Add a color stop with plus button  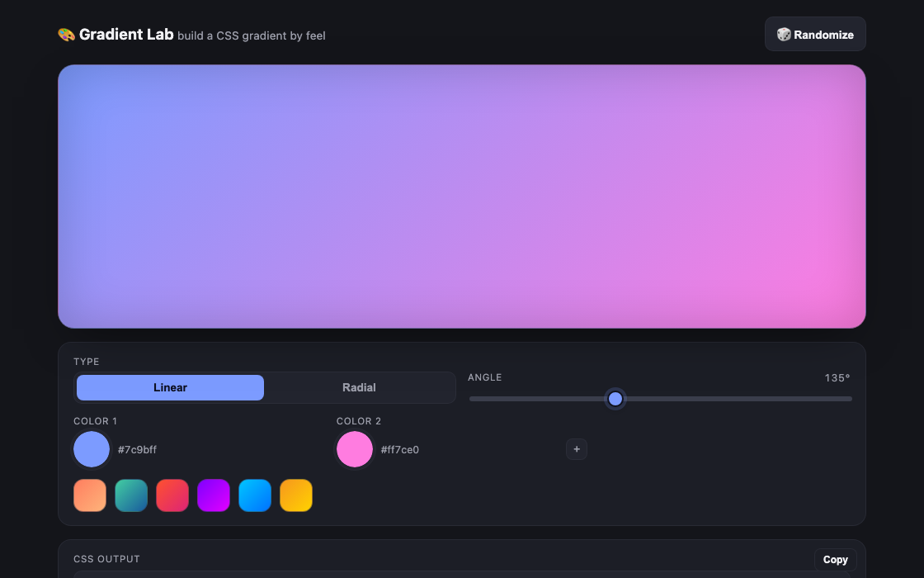pyautogui.click(x=577, y=449)
